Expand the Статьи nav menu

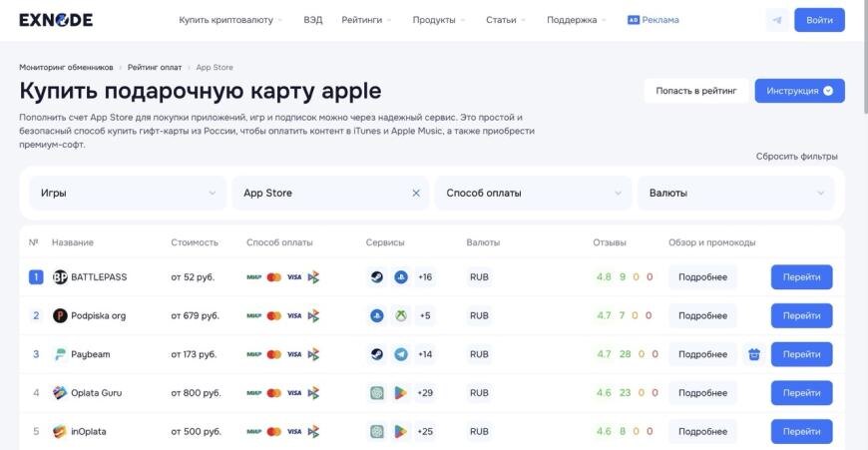pos(506,20)
